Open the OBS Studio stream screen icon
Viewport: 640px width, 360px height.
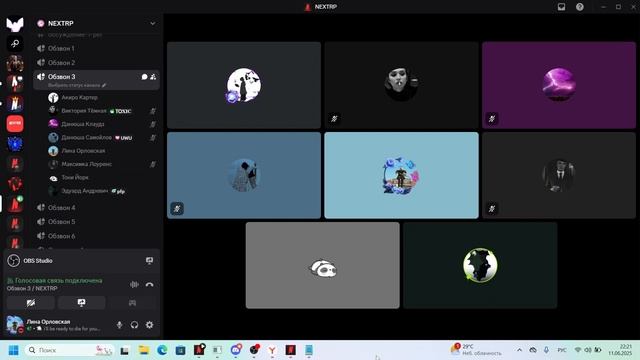(149, 260)
